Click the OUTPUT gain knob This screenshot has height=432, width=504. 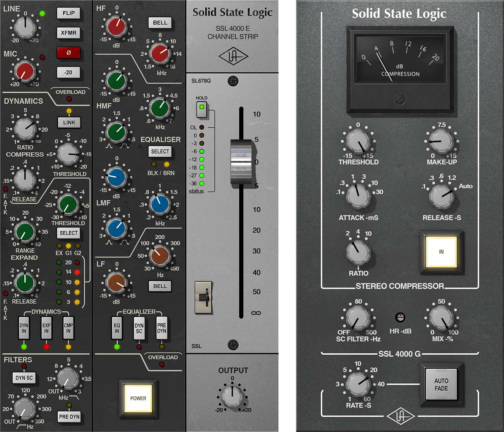[232, 396]
